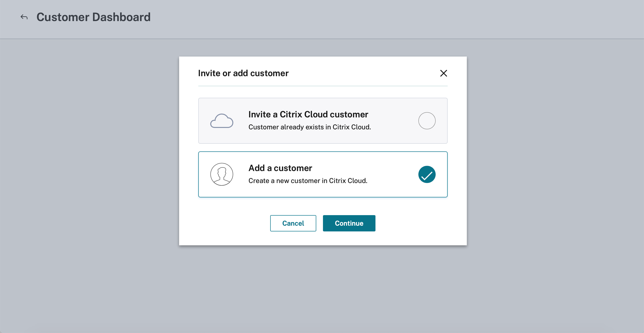Close the Invite or add customer dialog
Image resolution: width=644 pixels, height=333 pixels.
[444, 73]
